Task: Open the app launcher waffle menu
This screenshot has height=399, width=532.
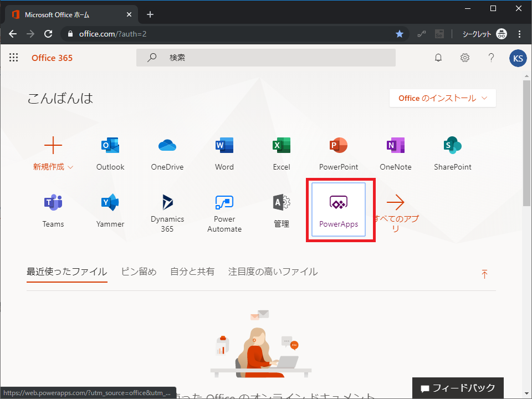Action: tap(13, 57)
